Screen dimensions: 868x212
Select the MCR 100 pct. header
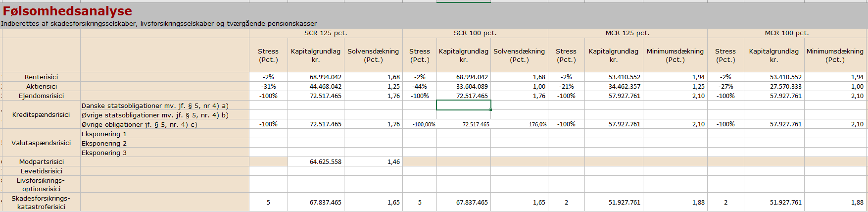pyautogui.click(x=786, y=33)
